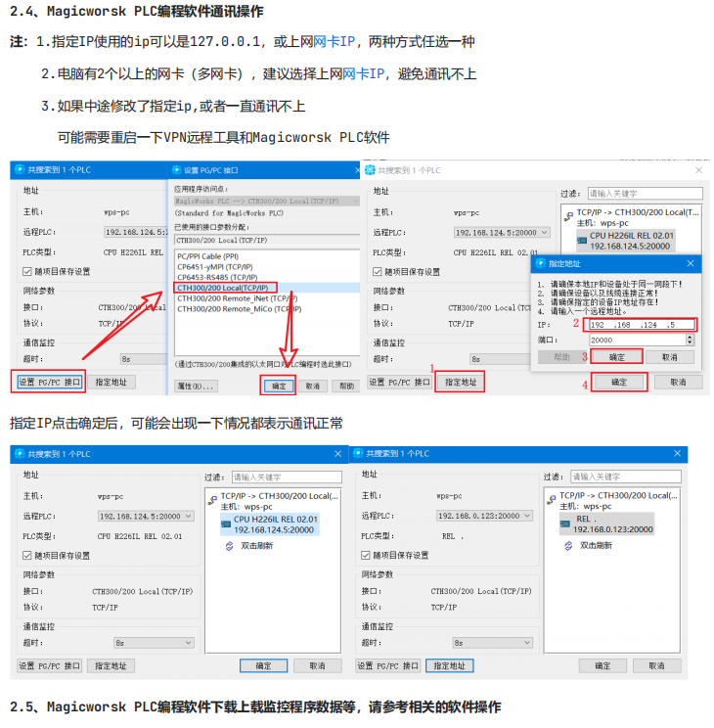This screenshot has width=714, height=728.
Task: Click the up arrow of the 端口 stepper
Action: tap(690, 337)
